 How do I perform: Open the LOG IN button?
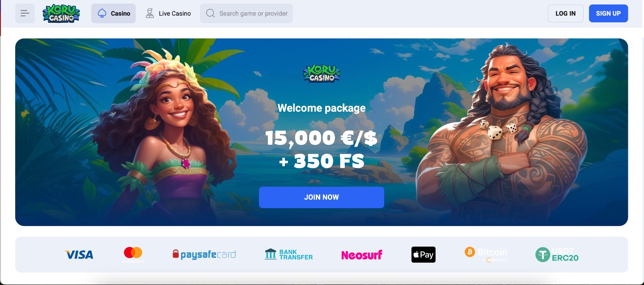click(x=566, y=13)
